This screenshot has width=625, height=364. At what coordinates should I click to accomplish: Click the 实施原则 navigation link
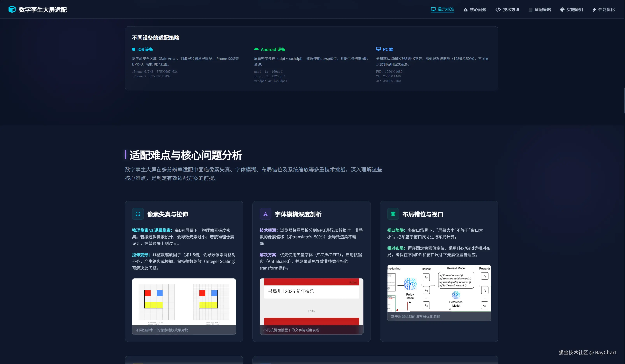575,9
